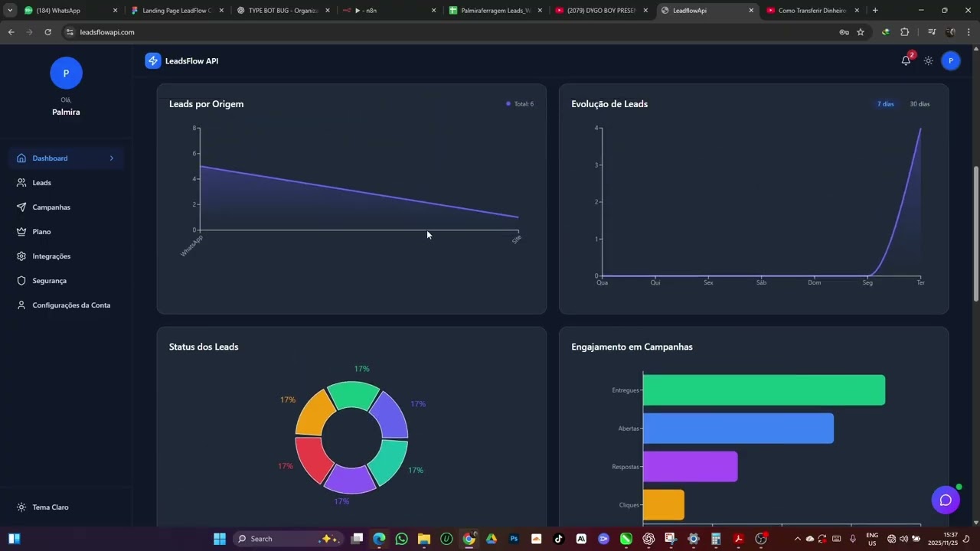Open WhatsApp from the taskbar

(x=402, y=539)
